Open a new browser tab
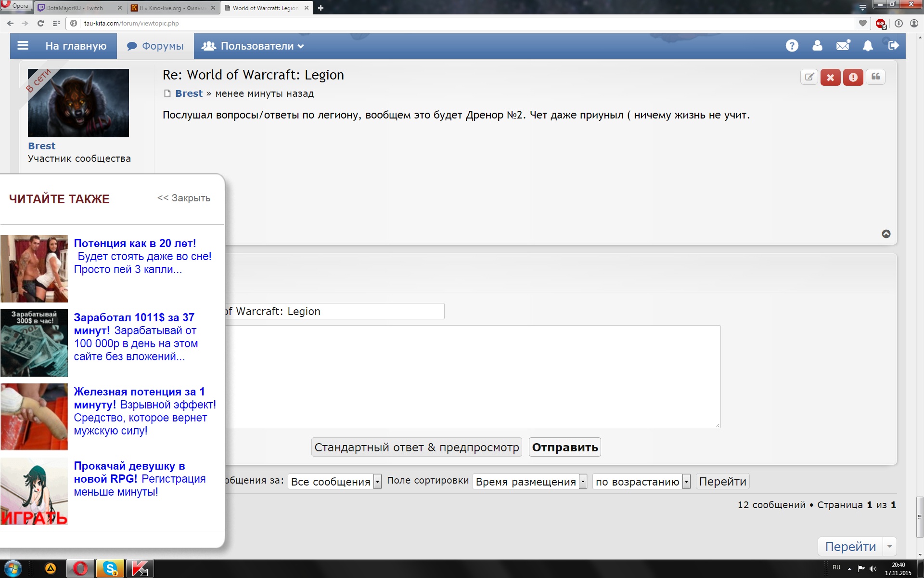This screenshot has width=924, height=578. 321,8
